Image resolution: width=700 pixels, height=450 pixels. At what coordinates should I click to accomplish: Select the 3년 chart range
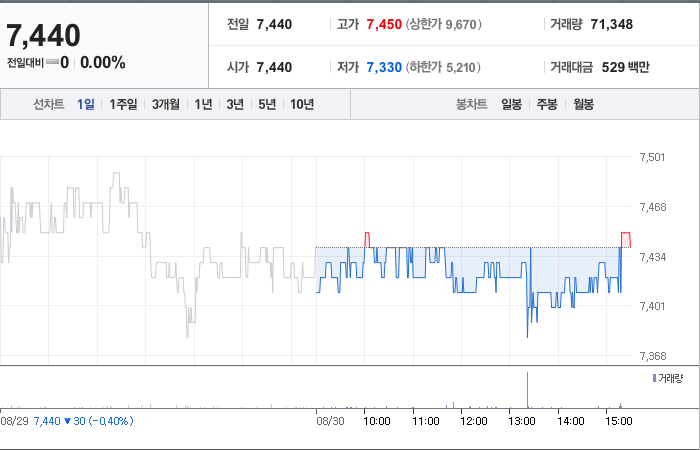235,104
